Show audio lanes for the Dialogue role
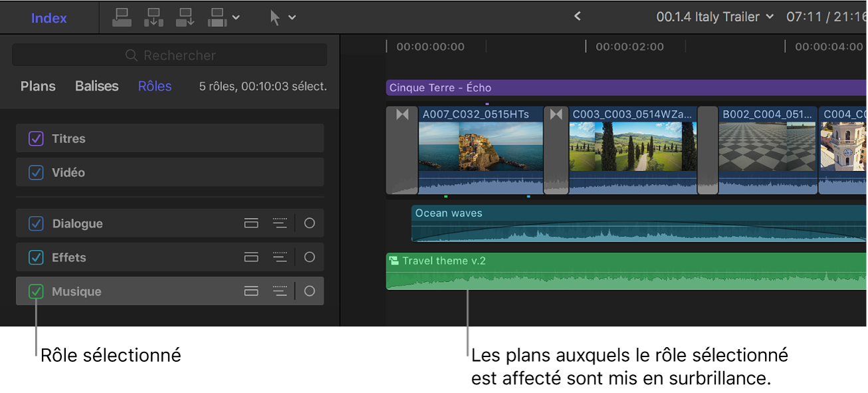 click(x=251, y=223)
